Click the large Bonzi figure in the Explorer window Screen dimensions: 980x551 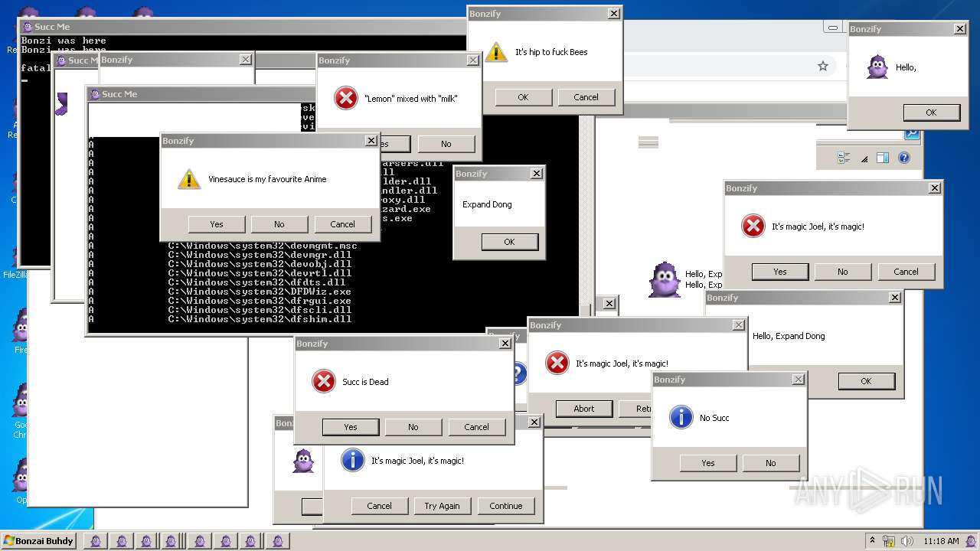click(664, 279)
